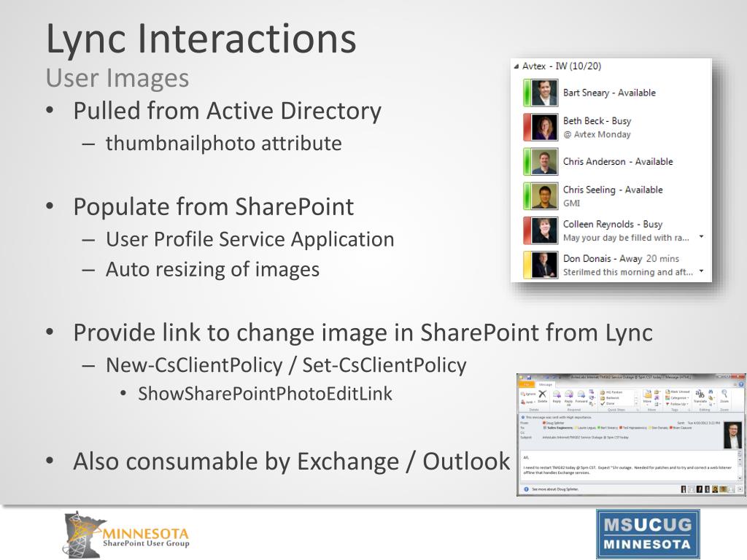Collapse the Avtex - IW contact group

click(516, 66)
